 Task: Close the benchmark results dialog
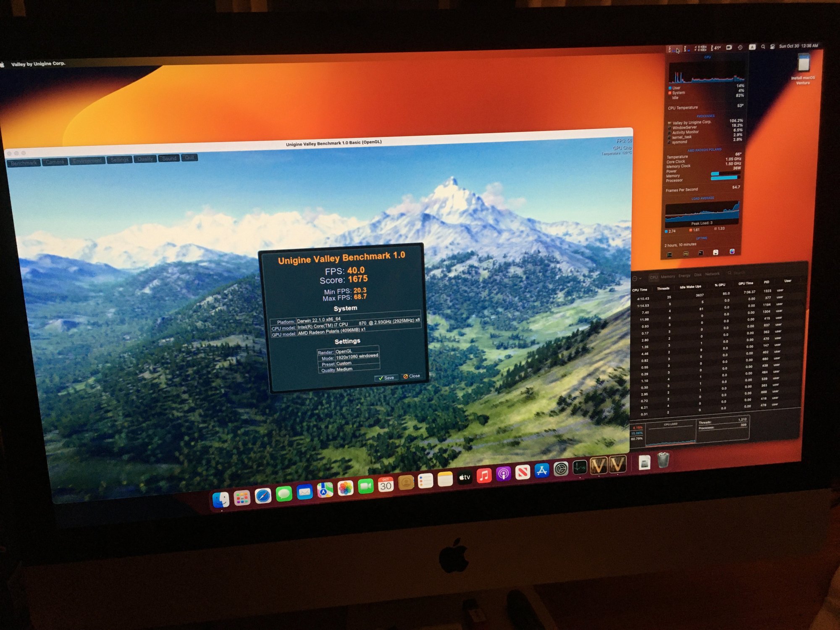[x=412, y=376]
